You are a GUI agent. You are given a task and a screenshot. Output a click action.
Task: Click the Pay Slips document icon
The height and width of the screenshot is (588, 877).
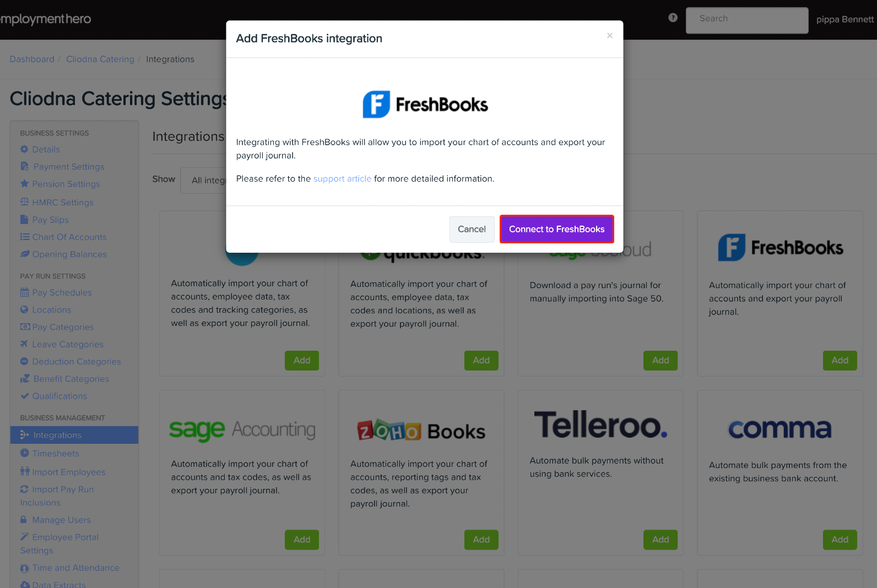[24, 220]
